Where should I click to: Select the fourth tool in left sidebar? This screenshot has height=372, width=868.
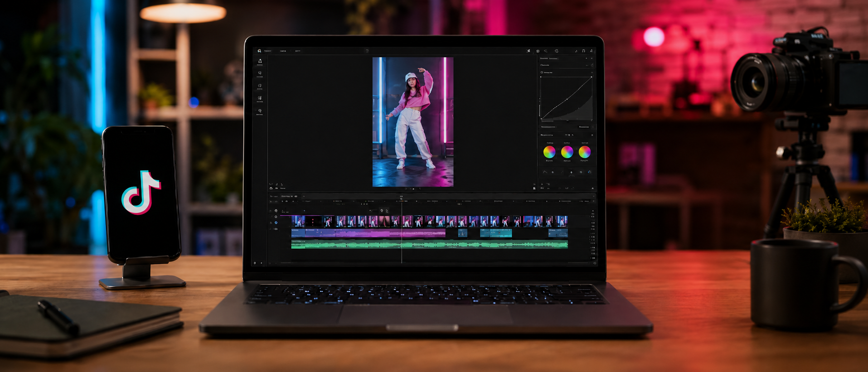260,98
